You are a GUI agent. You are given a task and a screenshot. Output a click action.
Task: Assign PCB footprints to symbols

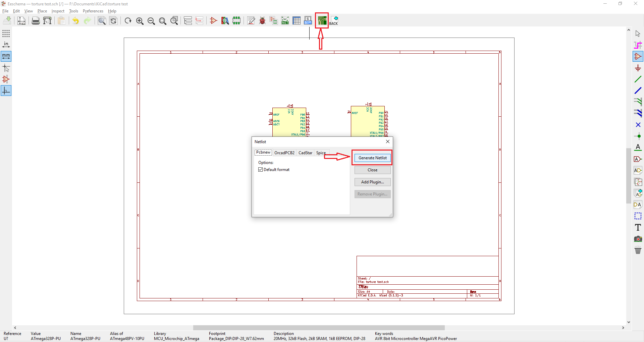pos(274,21)
